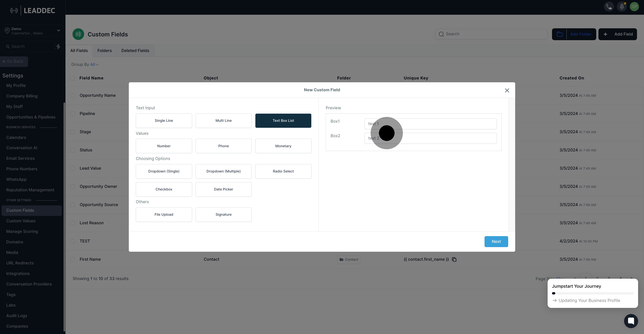Click the copy icon next to contact.first_name key
644x334 pixels.
(454, 259)
